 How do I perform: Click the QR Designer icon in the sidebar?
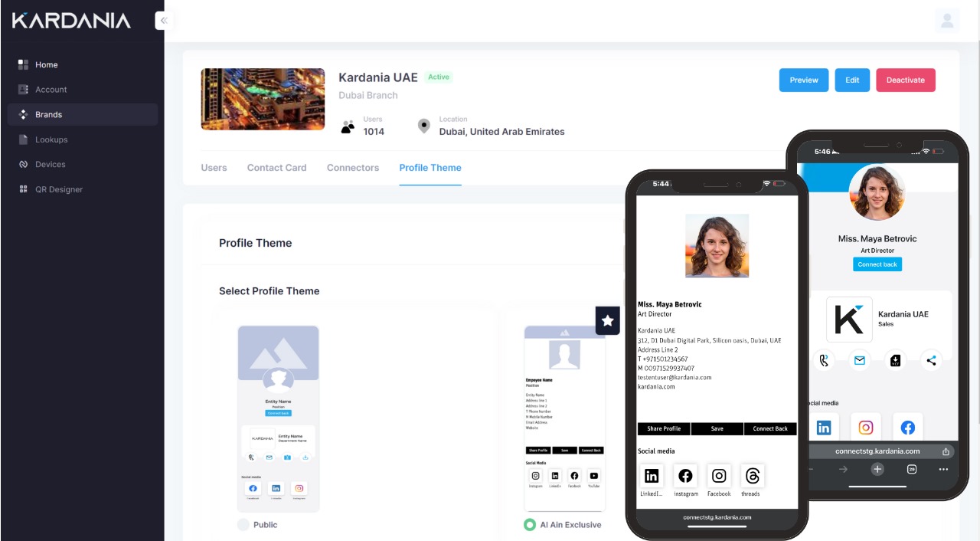[x=23, y=189]
